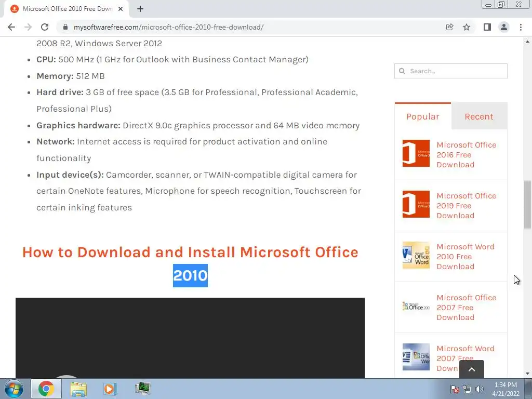Image resolution: width=532 pixels, height=399 pixels.
Task: Open the Chrome profile avatar
Action: coord(504,27)
